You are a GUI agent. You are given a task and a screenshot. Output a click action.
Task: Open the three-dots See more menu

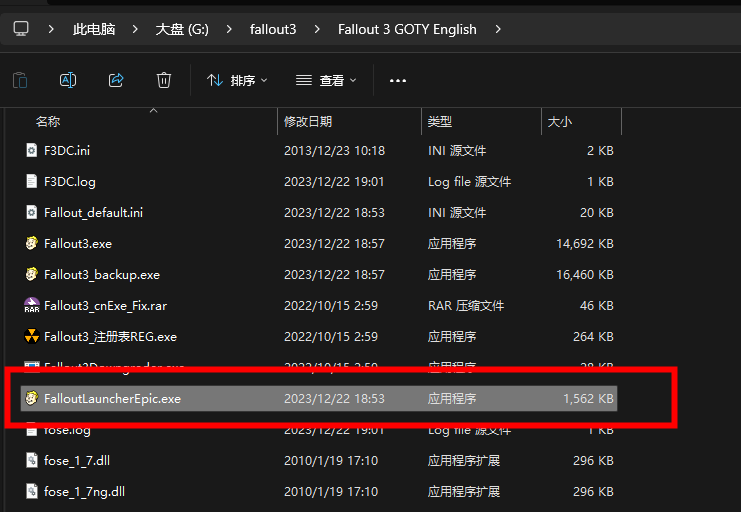click(x=397, y=81)
